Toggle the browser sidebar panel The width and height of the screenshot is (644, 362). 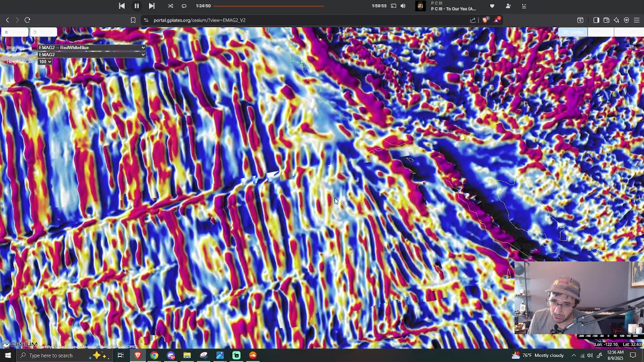coord(596,20)
